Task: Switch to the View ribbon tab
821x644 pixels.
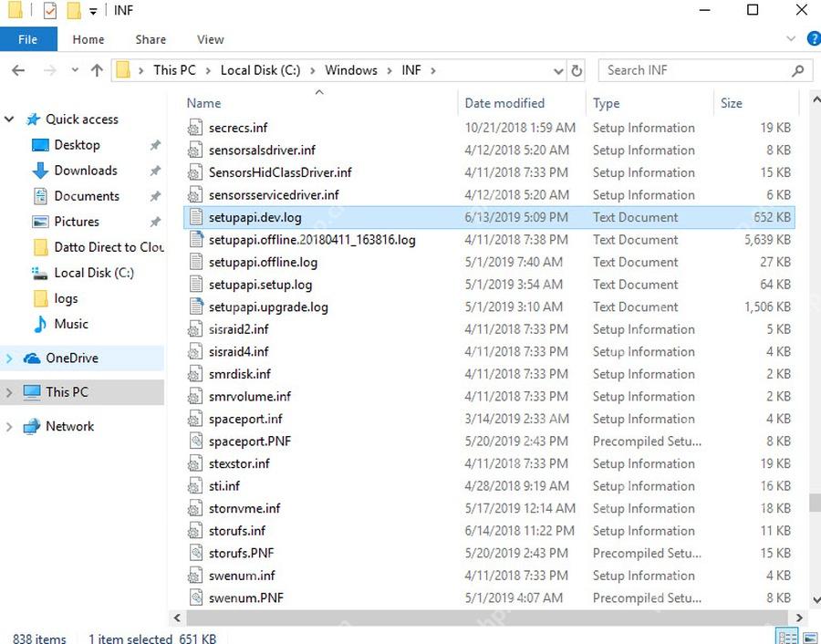Action: point(211,39)
